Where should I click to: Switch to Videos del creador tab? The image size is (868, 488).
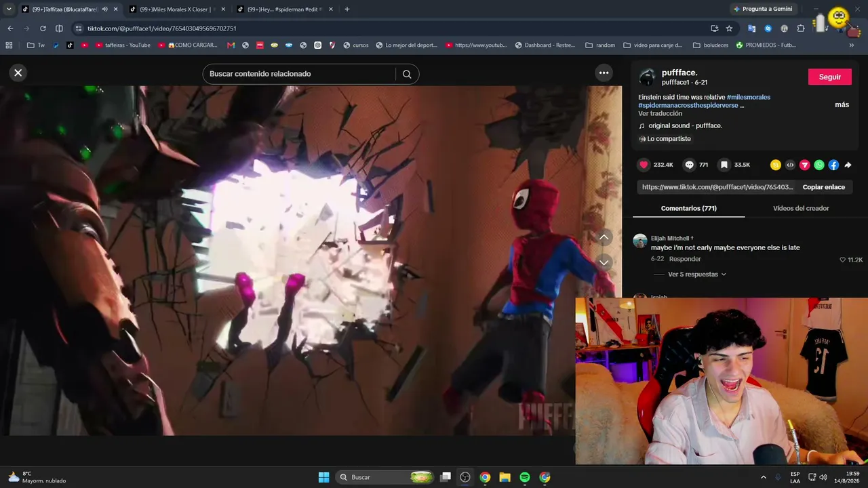tap(801, 208)
